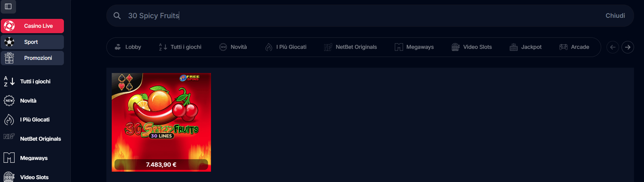The height and width of the screenshot is (182, 644).
Task: Open the Promozioni page
Action: pyautogui.click(x=32, y=58)
